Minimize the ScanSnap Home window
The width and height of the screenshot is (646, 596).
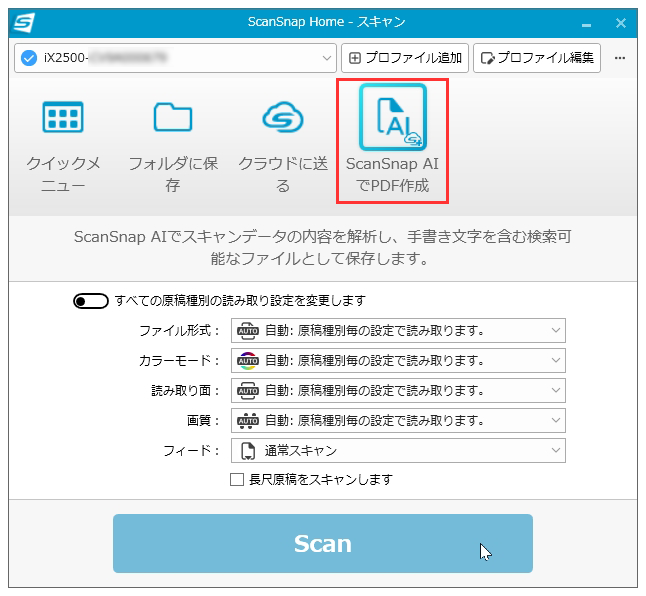[x=587, y=24]
